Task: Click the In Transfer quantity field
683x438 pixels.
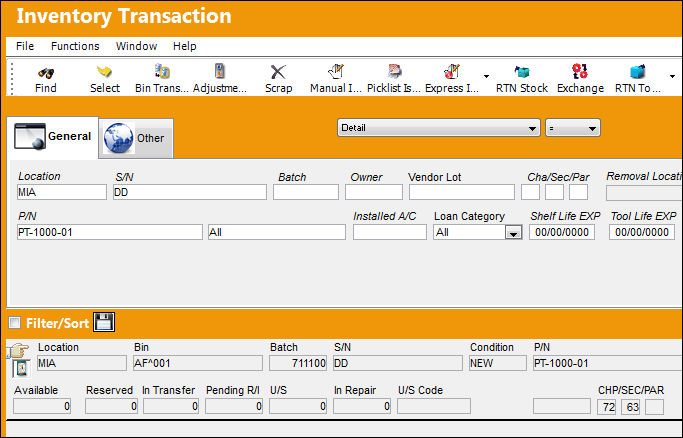Action: tap(171, 406)
